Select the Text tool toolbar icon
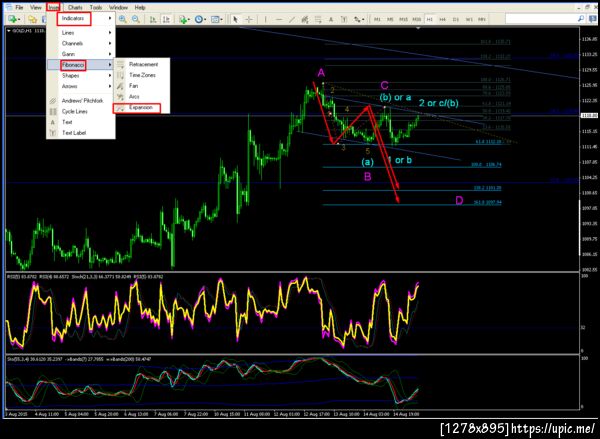This screenshot has width=600, height=439. pyautogui.click(x=331, y=19)
